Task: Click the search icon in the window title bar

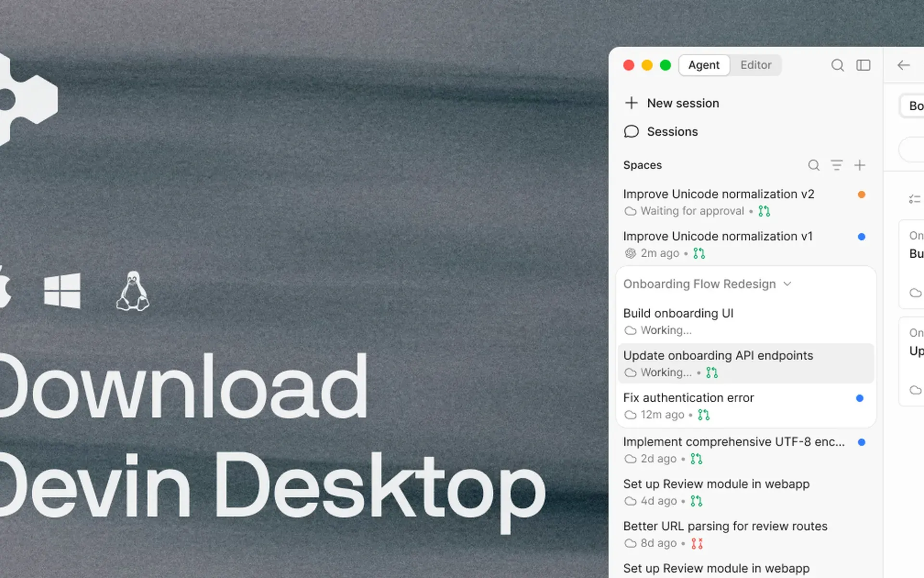Action: (837, 65)
